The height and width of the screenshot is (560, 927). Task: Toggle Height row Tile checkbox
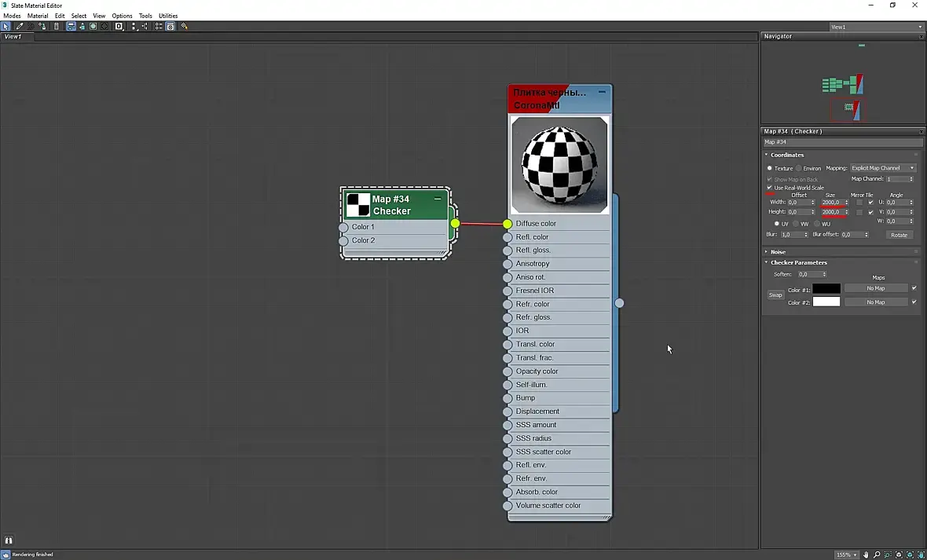click(x=870, y=212)
